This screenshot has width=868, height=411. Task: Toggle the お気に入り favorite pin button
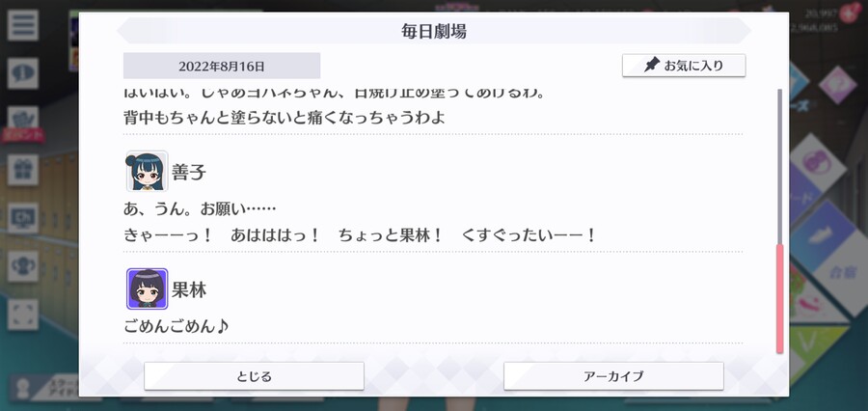click(684, 66)
